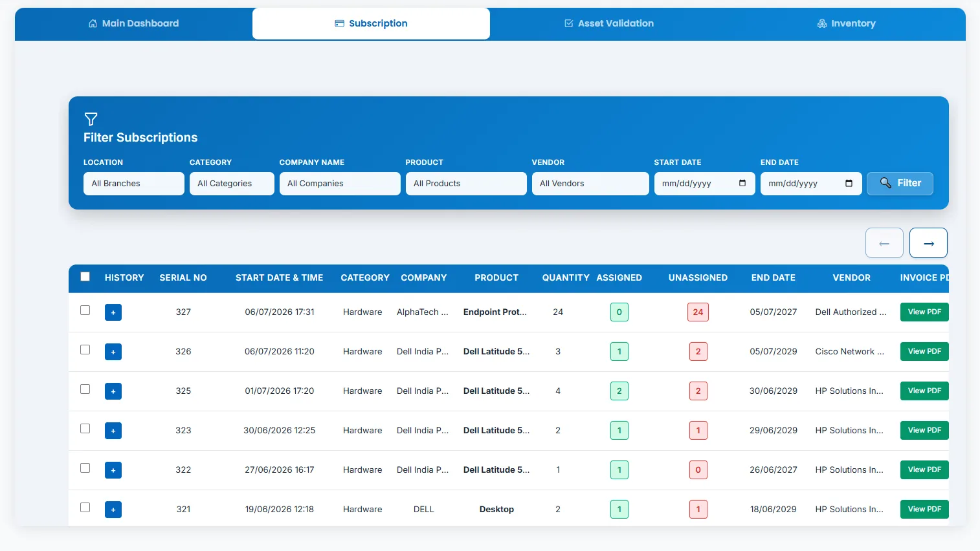980x551 pixels.
Task: Switch to the Inventory tab
Action: click(x=846, y=23)
